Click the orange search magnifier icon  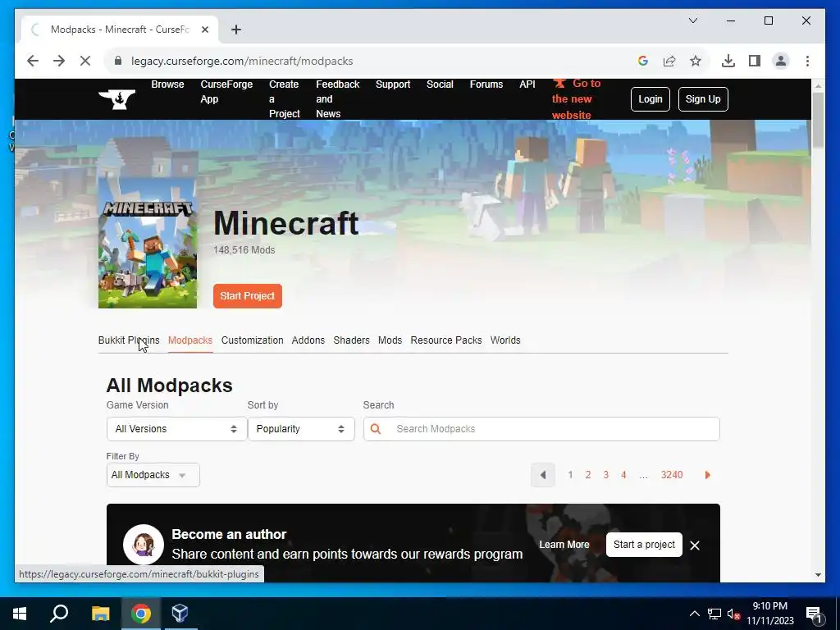tap(376, 429)
